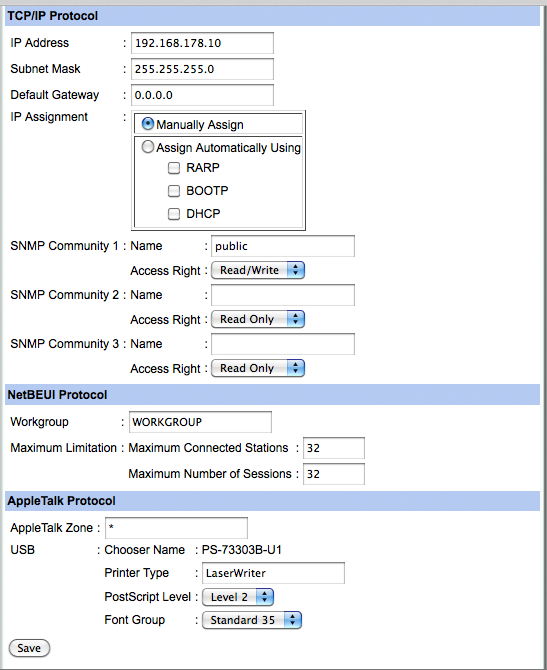The image size is (547, 670).
Task: Click the Default Gateway input field
Action: (x=202, y=95)
